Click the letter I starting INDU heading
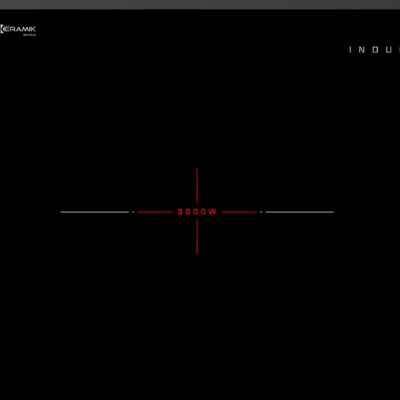 click(350, 50)
